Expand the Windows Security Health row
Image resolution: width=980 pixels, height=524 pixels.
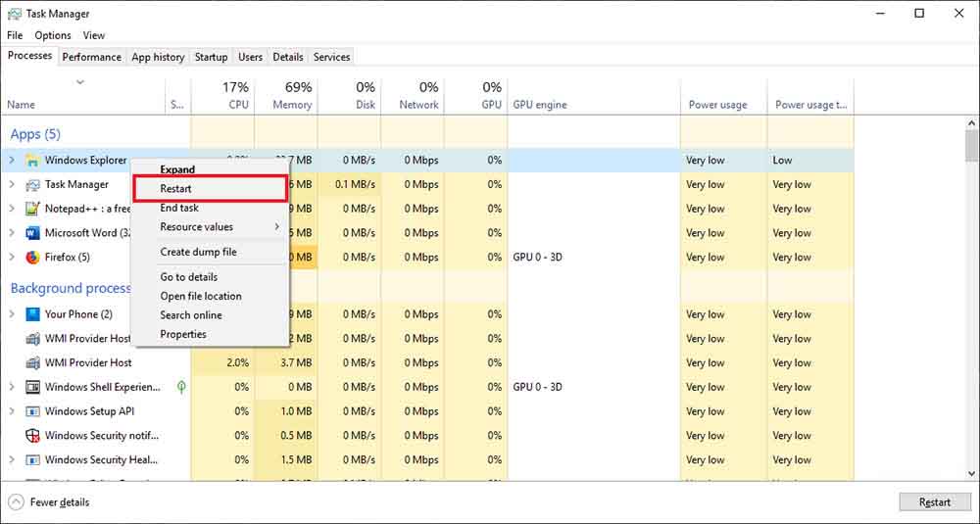11,460
